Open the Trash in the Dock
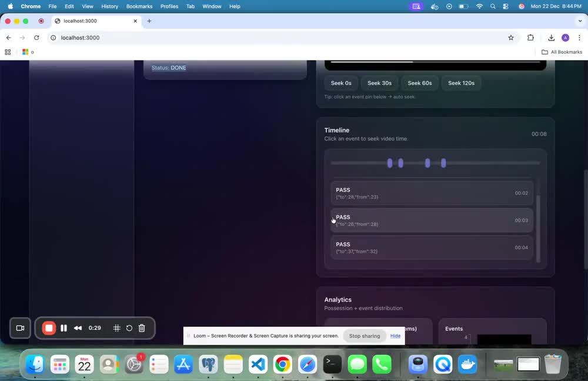The height and width of the screenshot is (381, 588). 553,364
